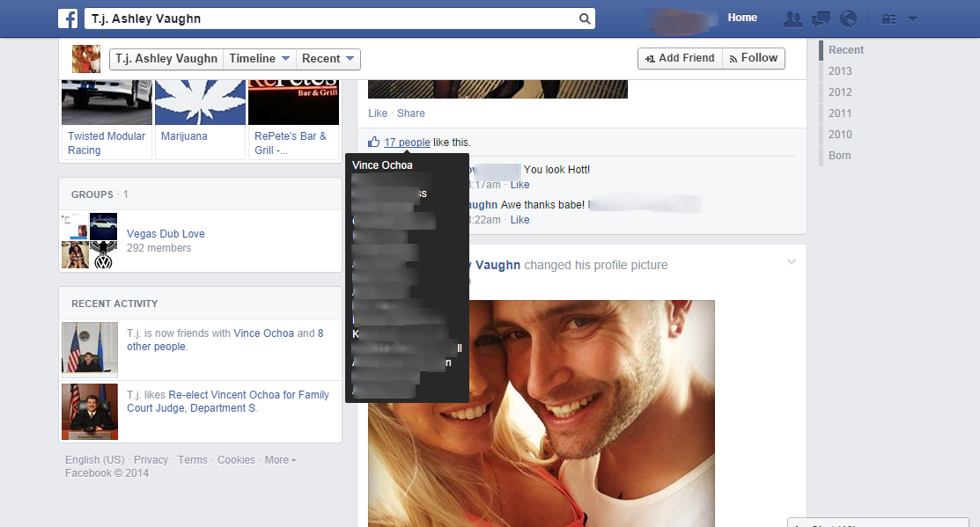Expand the post options chevron
Screen dimensions: 980x527
click(791, 262)
